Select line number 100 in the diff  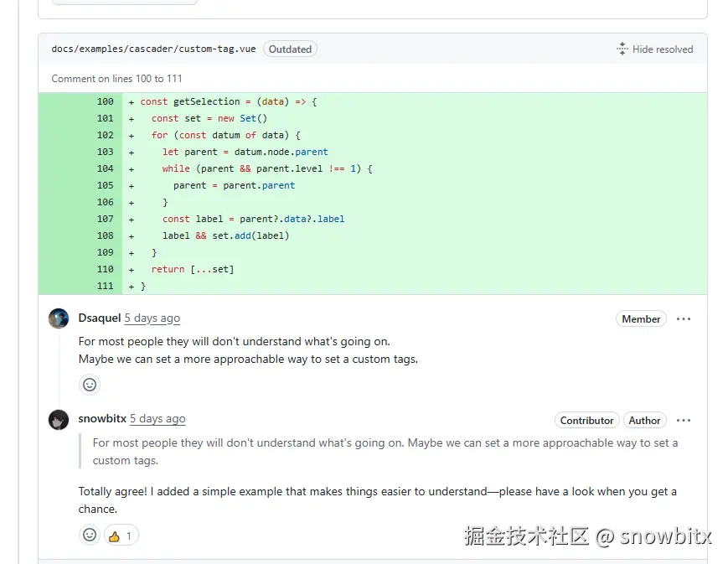106,101
